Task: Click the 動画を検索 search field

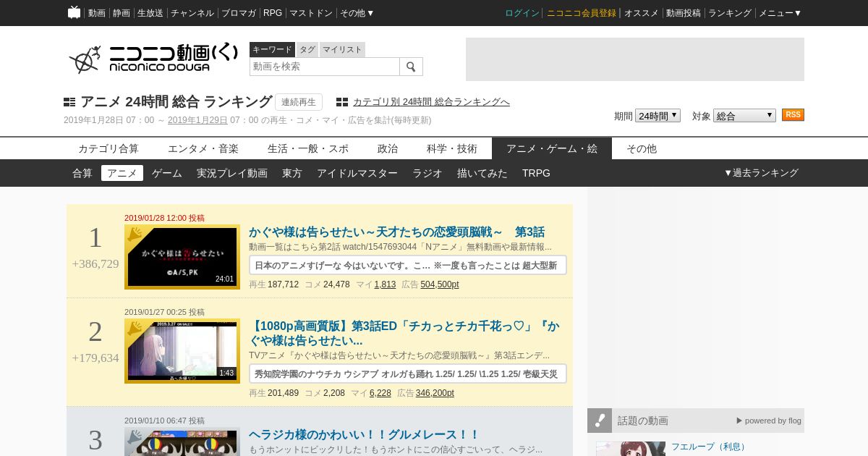Action: click(x=324, y=67)
